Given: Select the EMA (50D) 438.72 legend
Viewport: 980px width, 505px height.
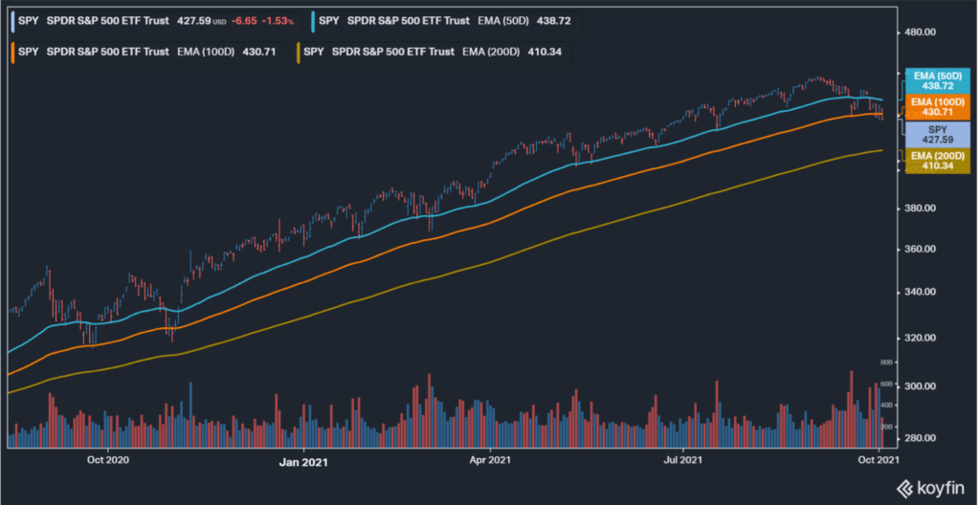Looking at the screenshot, I should (x=446, y=21).
